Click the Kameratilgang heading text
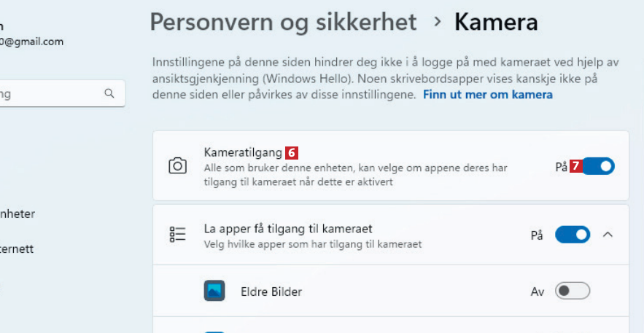The height and width of the screenshot is (333, 644). click(243, 153)
